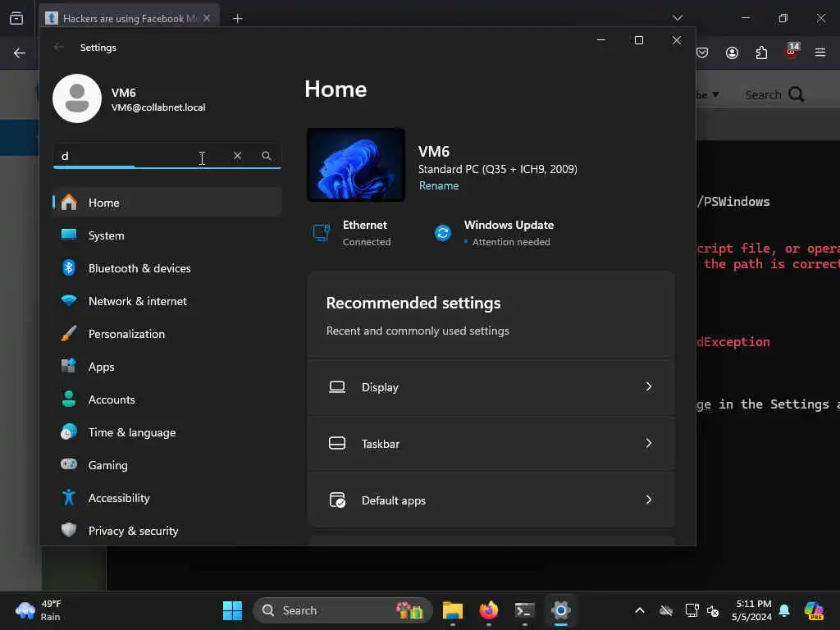The height and width of the screenshot is (630, 840).
Task: Click the Windows Update sync icon
Action: (x=442, y=233)
